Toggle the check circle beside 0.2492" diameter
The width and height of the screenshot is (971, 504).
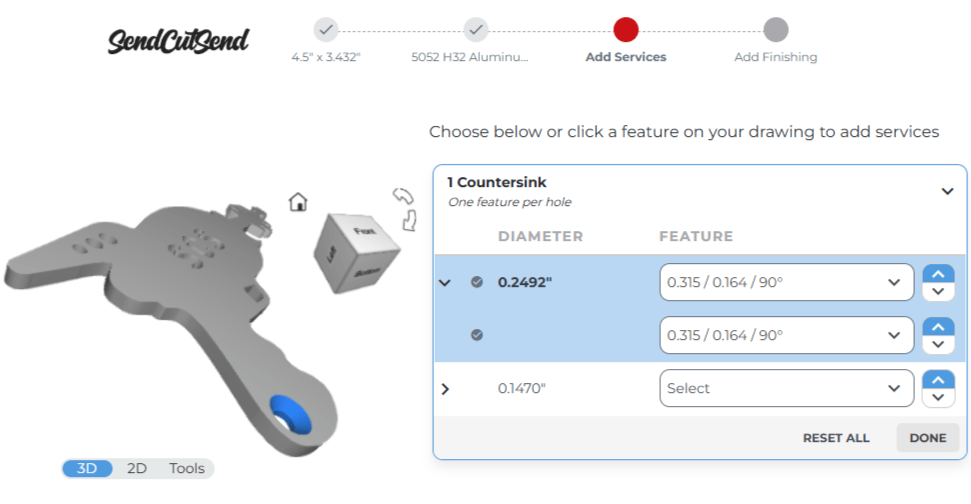(x=477, y=282)
